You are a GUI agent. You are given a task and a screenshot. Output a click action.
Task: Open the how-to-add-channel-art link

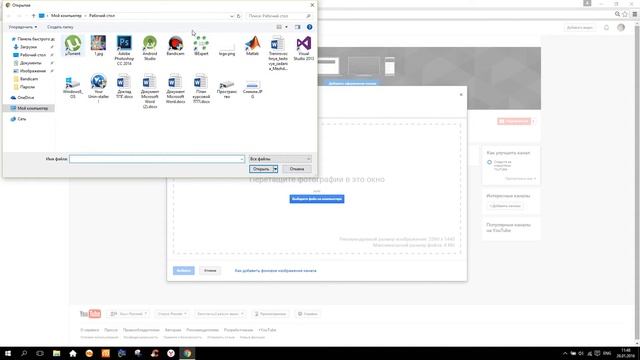276,271
